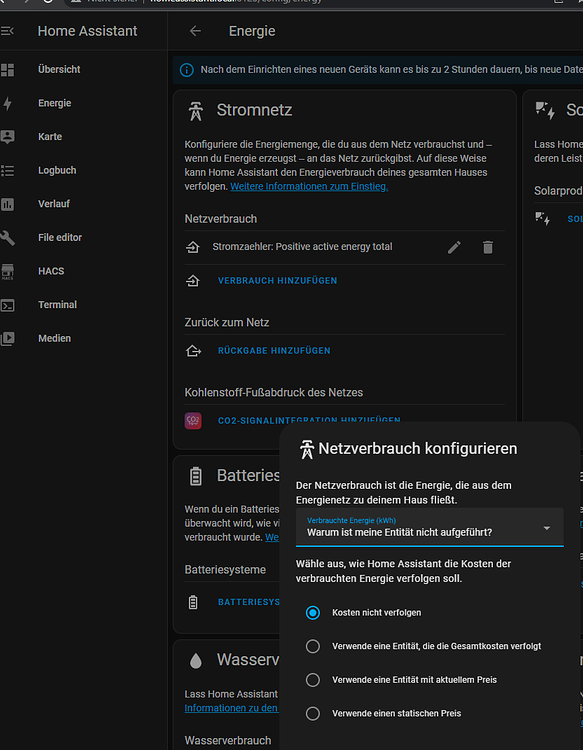The height and width of the screenshot is (750, 583).
Task: Open the Verbrauchte Energie (kWh) dropdown
Action: pyautogui.click(x=429, y=527)
